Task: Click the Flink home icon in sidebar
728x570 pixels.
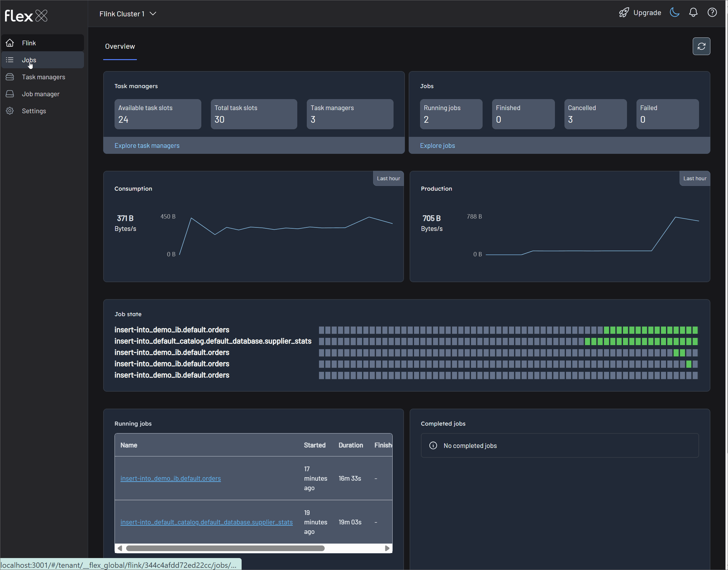Action: [x=10, y=43]
